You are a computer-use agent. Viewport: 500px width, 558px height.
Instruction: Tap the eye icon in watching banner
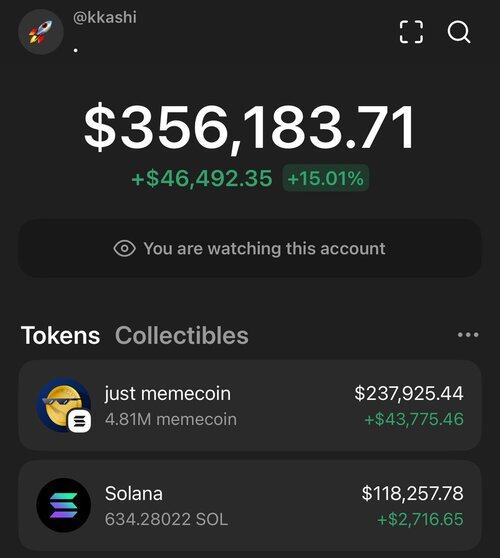tap(124, 248)
